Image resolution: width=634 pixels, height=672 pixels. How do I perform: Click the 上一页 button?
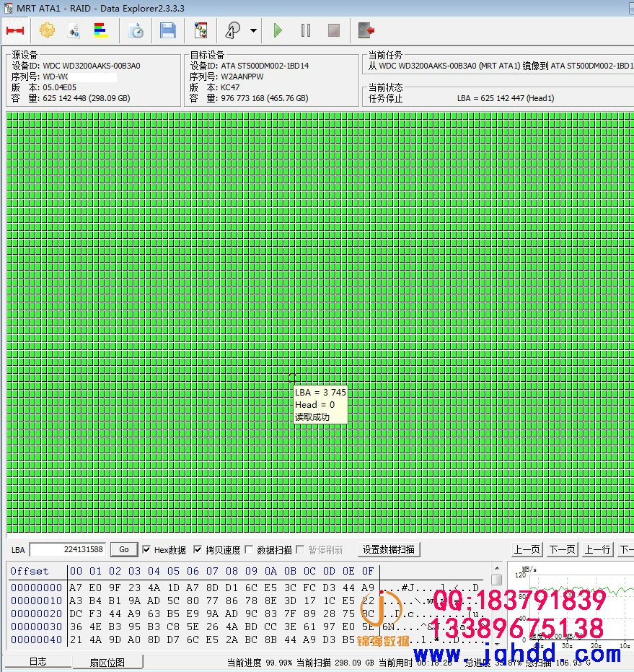[527, 549]
